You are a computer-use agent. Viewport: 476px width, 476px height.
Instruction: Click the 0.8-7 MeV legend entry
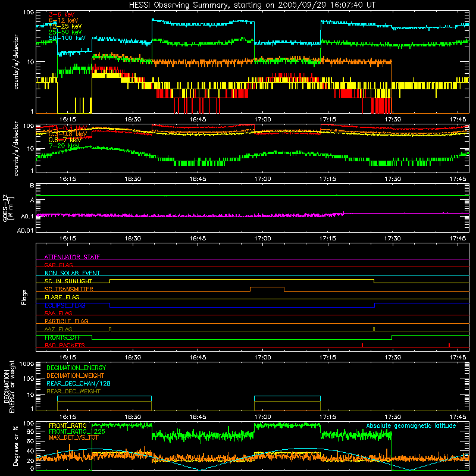pyautogui.click(x=65, y=140)
